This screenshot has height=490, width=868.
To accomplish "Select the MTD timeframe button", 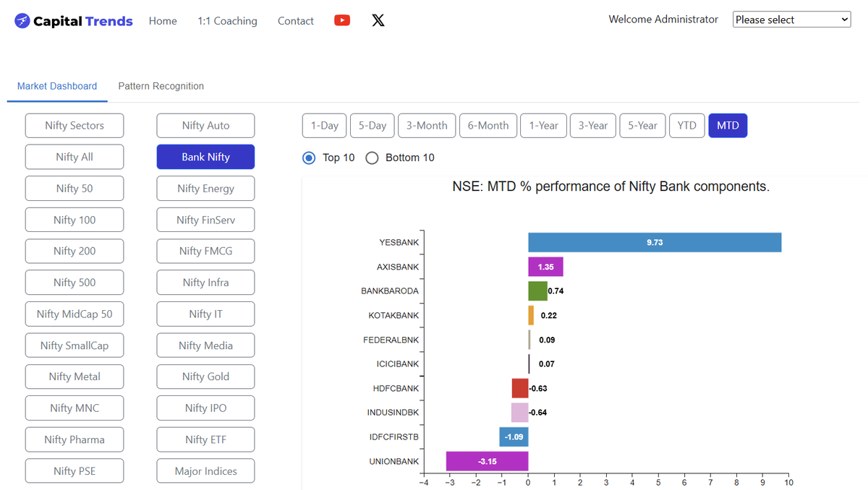I will (x=728, y=126).
